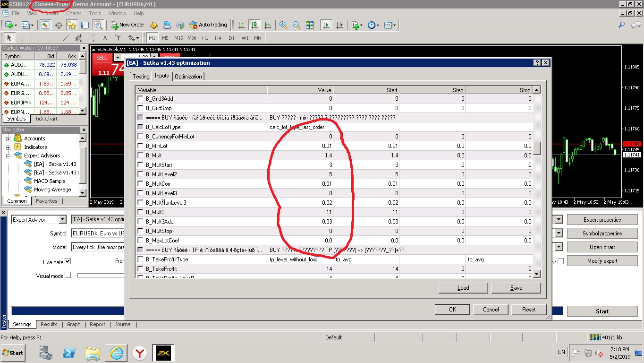644x363 pixels.
Task: Select the crosshair cursor tool
Action: click(22, 38)
